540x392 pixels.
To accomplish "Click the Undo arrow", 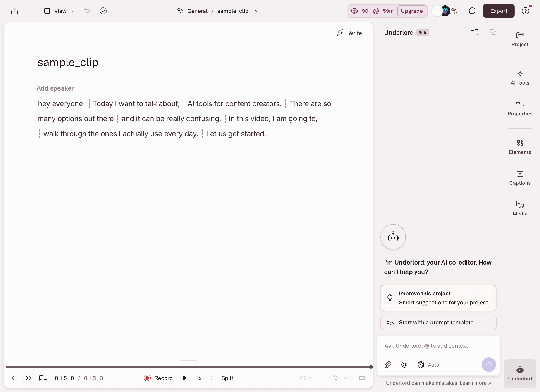I will (x=87, y=11).
